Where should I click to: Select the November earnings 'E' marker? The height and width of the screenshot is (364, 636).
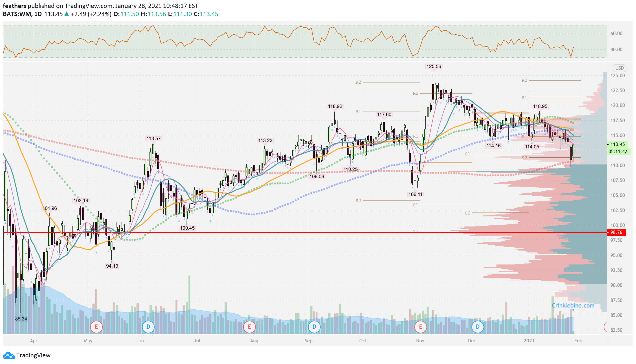point(420,327)
